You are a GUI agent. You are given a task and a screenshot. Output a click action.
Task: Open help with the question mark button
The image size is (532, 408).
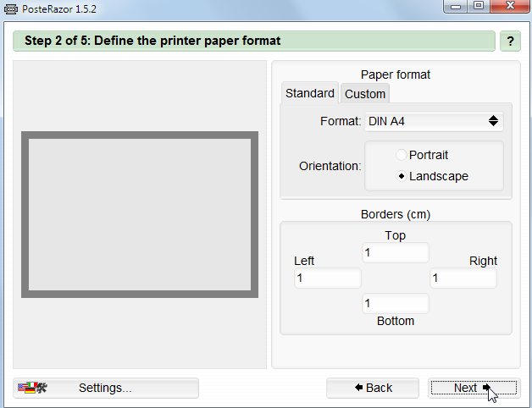coord(510,41)
